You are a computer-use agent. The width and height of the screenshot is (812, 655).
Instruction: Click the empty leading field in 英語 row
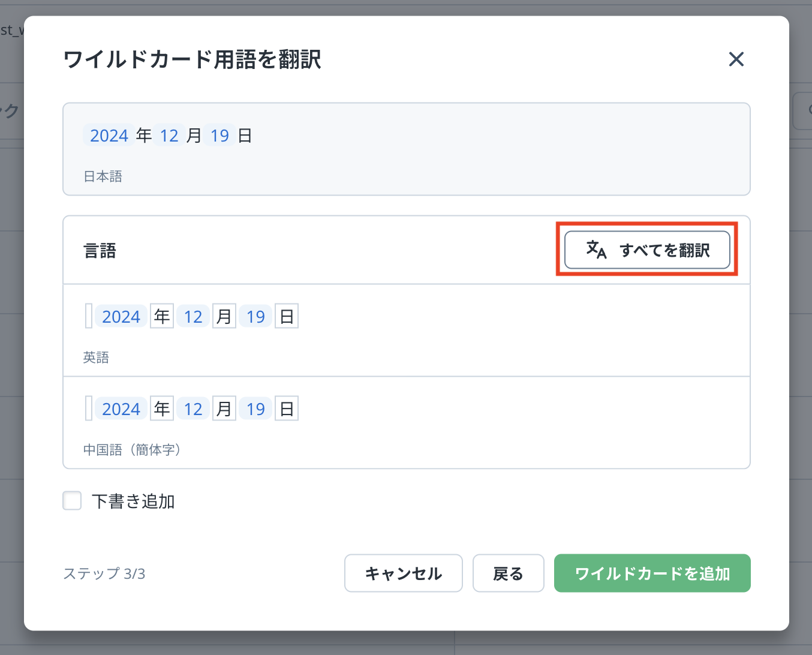click(x=89, y=316)
